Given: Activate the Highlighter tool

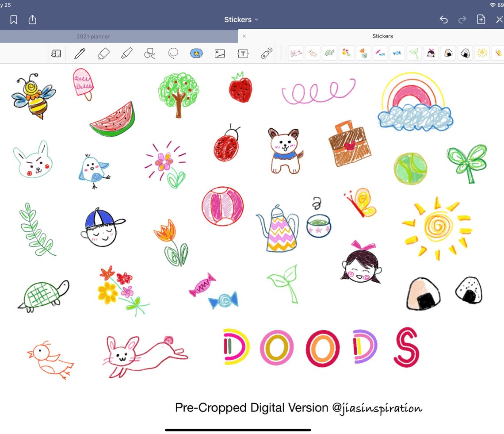Looking at the screenshot, I should [127, 53].
